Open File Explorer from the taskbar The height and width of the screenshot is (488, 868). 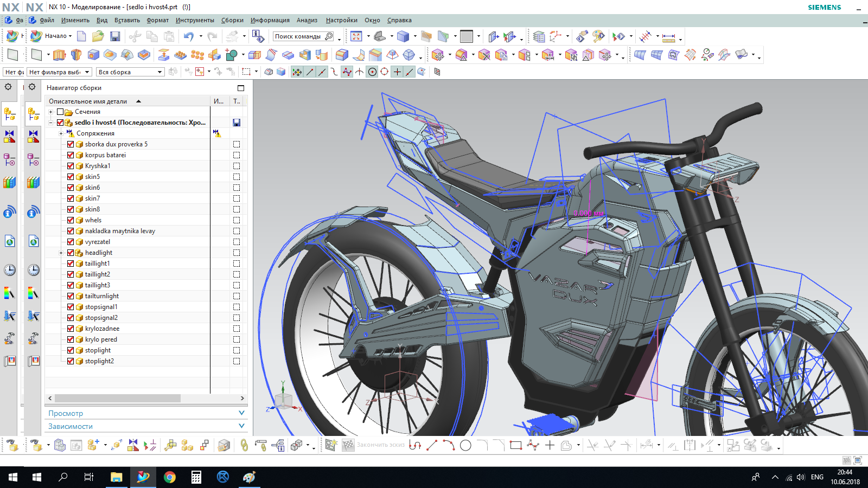tap(116, 477)
